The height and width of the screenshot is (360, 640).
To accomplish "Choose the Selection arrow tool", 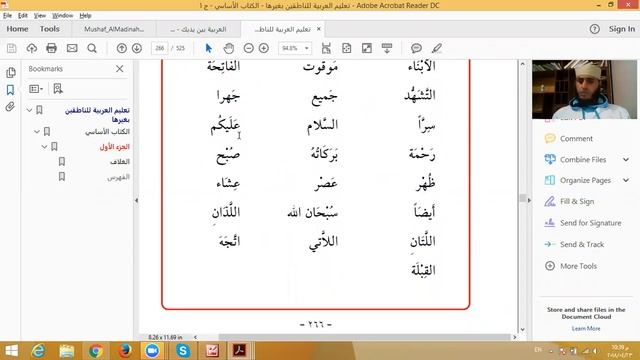I will click(209, 48).
